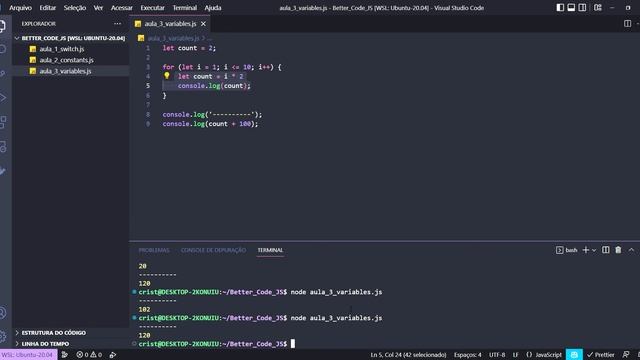Toggle the primary side bar layout icon

tap(560, 8)
